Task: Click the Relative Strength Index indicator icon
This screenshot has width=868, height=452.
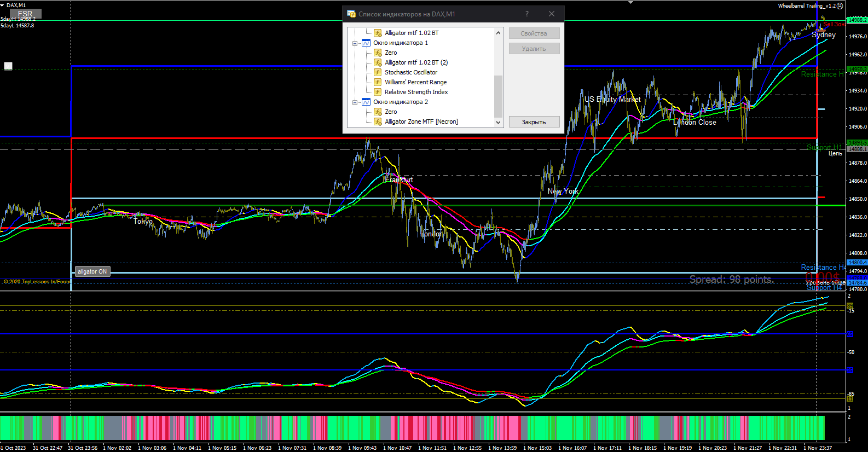Action: pyautogui.click(x=378, y=92)
